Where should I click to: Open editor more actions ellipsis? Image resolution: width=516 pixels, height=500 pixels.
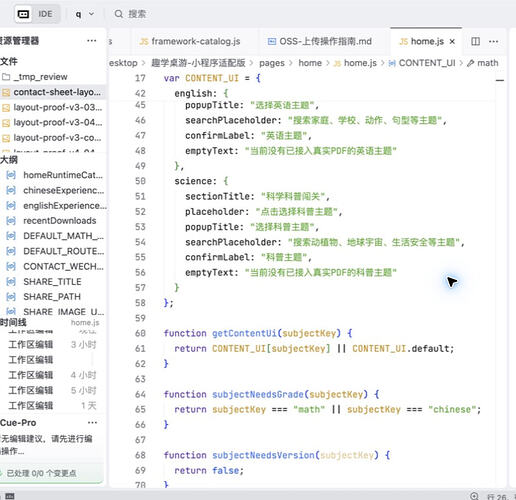tap(494, 41)
